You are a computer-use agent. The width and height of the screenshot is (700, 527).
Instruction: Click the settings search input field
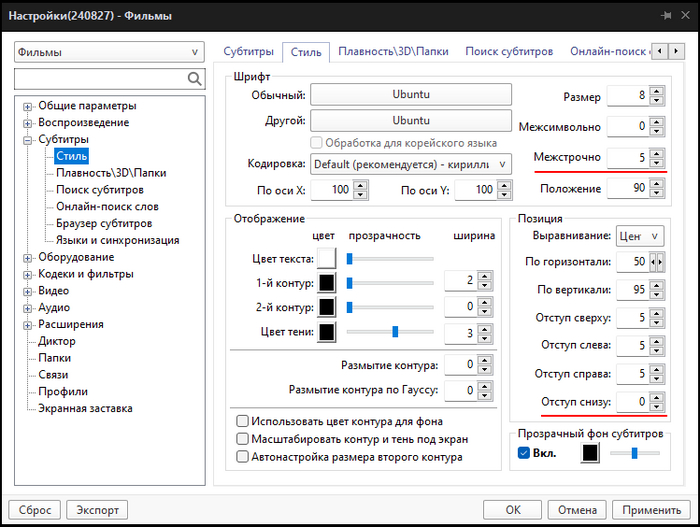(100, 79)
